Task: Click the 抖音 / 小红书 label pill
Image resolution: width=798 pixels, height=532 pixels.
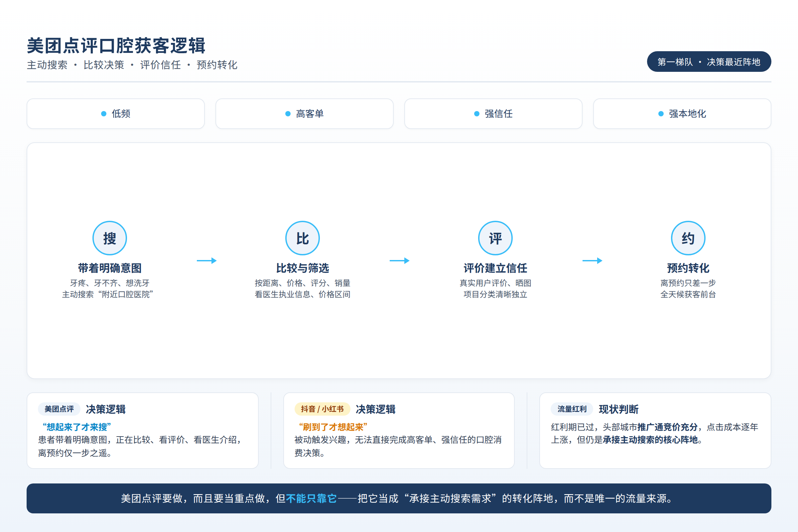Action: [322, 409]
